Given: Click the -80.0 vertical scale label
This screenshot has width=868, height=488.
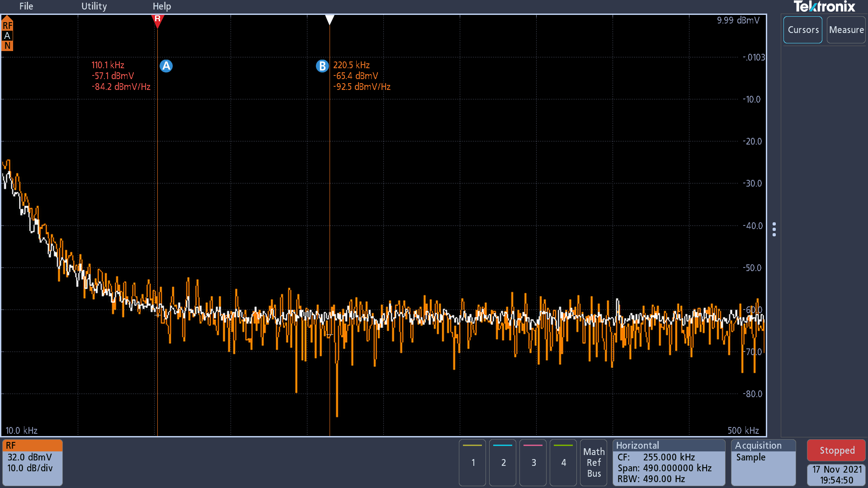Looking at the screenshot, I should 752,394.
